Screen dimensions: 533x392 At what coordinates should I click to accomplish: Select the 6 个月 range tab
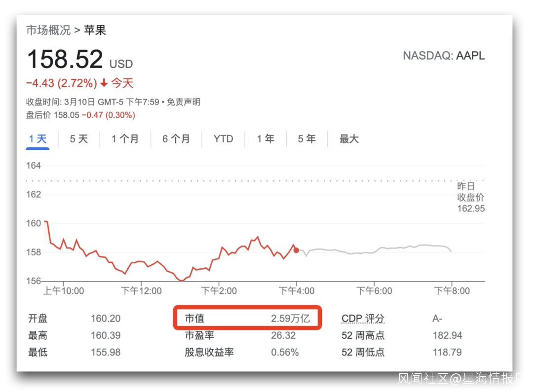176,139
